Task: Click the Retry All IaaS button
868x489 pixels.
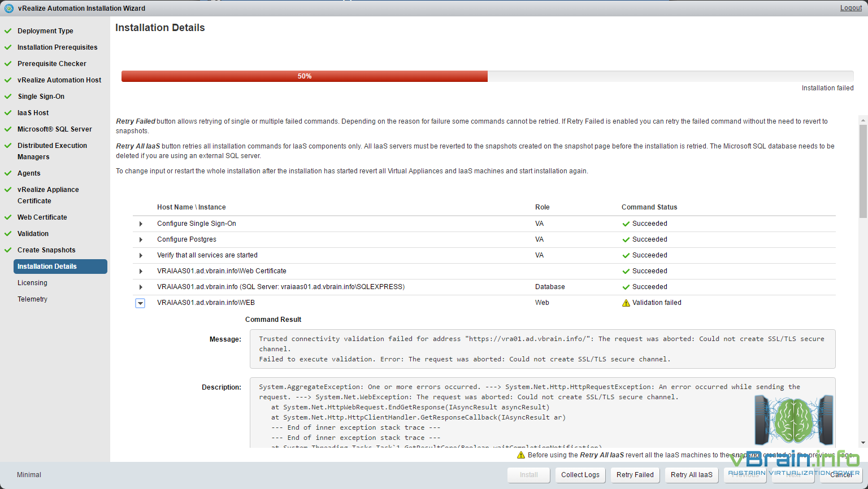Action: pyautogui.click(x=692, y=475)
